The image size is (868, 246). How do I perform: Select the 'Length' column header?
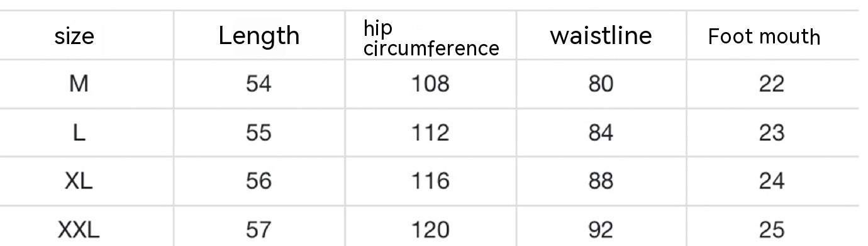259,36
